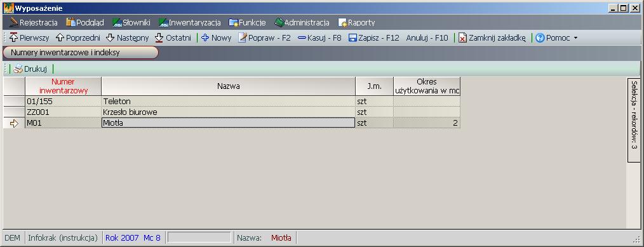Open the Rejestracja menu
Viewport: 644px width, 247px height.
33,23
